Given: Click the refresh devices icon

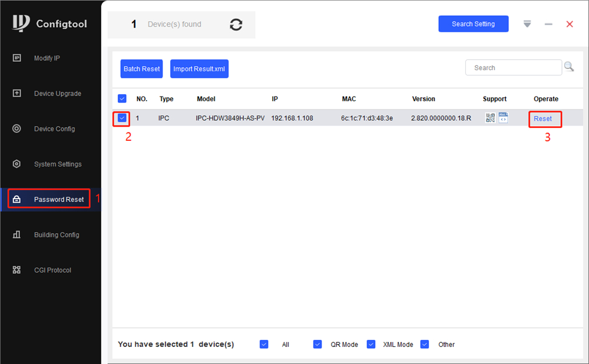Looking at the screenshot, I should (236, 25).
